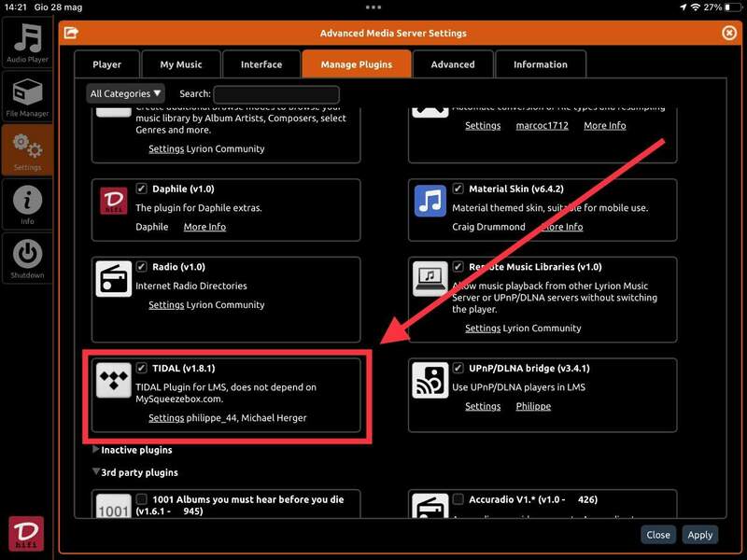Screen dimensions: 747x560
Task: Click the 'Use UPnP/DLNA players in LMS' text
Action: tap(518, 387)
